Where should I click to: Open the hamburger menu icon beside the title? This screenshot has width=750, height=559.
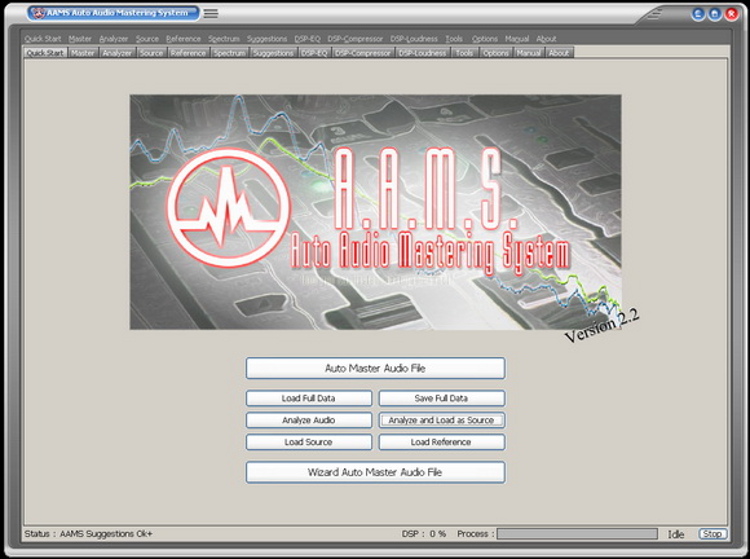[211, 13]
